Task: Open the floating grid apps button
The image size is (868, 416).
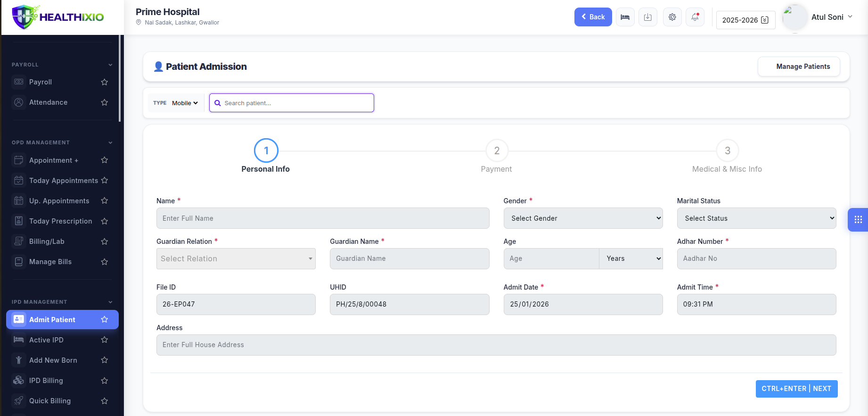Action: pos(858,219)
